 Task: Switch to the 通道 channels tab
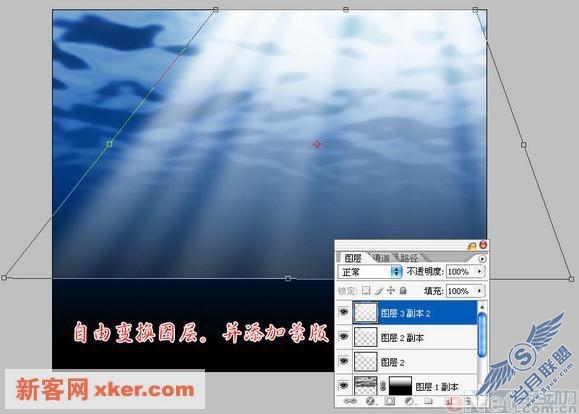[x=381, y=258]
